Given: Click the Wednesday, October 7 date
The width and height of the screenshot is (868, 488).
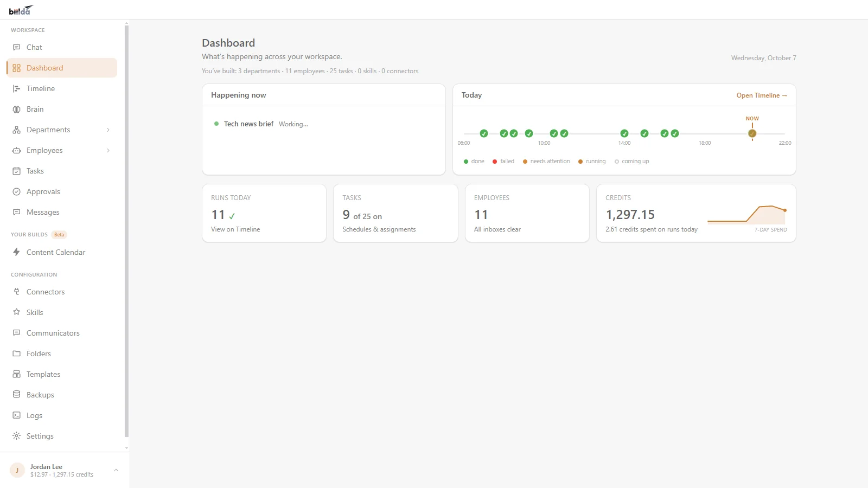Looking at the screenshot, I should [763, 58].
